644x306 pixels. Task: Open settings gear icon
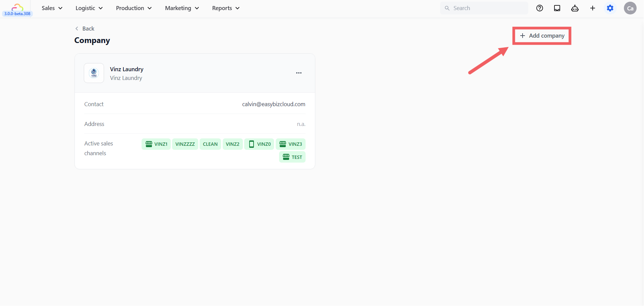pyautogui.click(x=610, y=8)
